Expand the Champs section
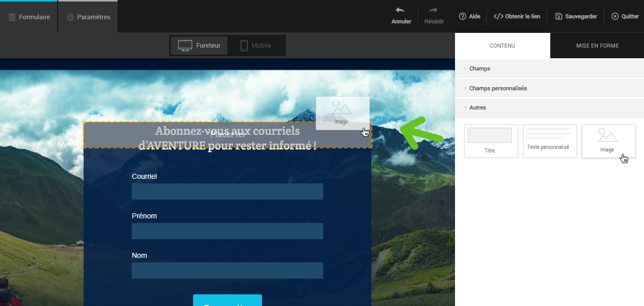The image size is (644, 306). [479, 68]
